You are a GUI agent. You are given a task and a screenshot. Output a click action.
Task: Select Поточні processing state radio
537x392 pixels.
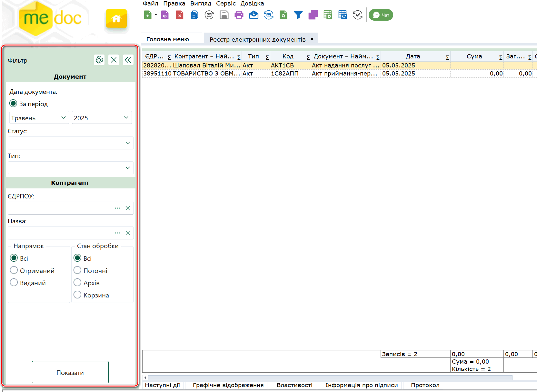(x=77, y=270)
